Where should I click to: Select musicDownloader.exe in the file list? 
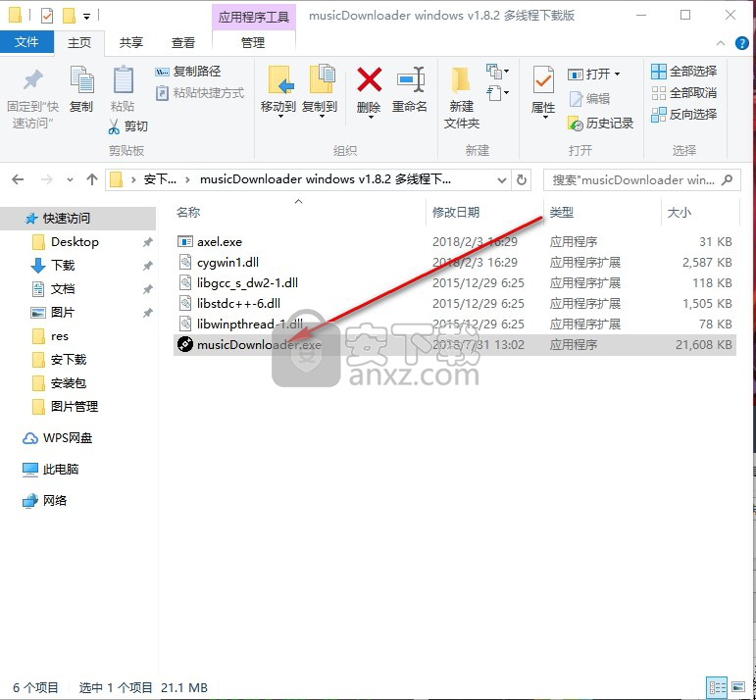pyautogui.click(x=259, y=345)
